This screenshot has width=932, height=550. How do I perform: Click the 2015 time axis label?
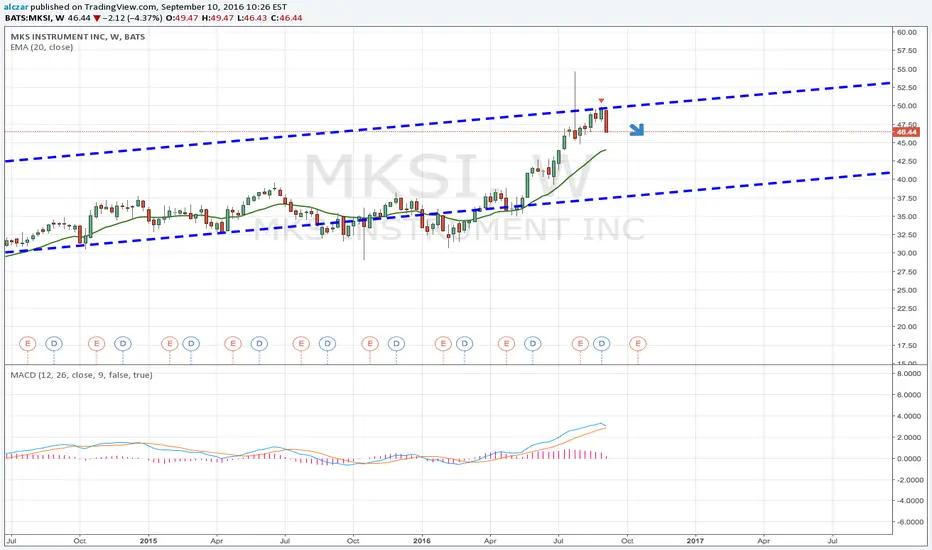[148, 541]
